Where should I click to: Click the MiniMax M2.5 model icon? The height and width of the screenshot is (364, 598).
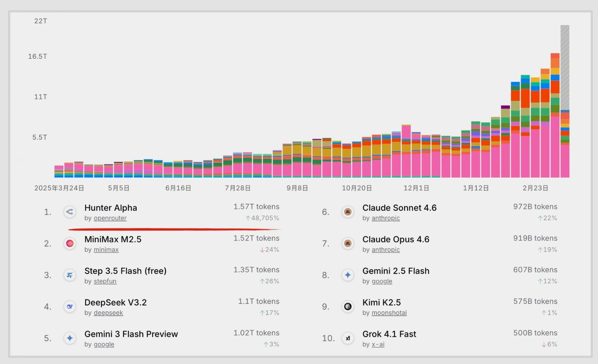coord(70,244)
